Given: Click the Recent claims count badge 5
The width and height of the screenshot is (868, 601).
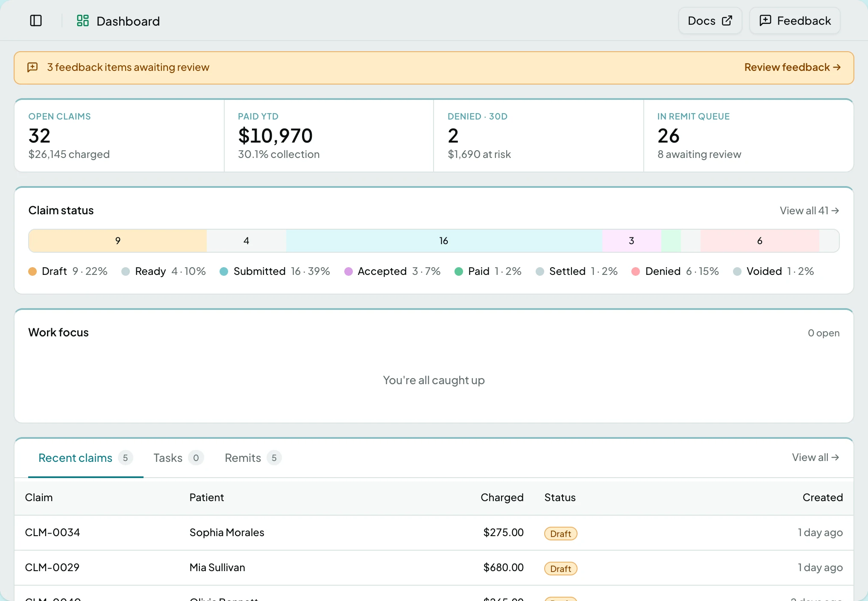Looking at the screenshot, I should 126,458.
